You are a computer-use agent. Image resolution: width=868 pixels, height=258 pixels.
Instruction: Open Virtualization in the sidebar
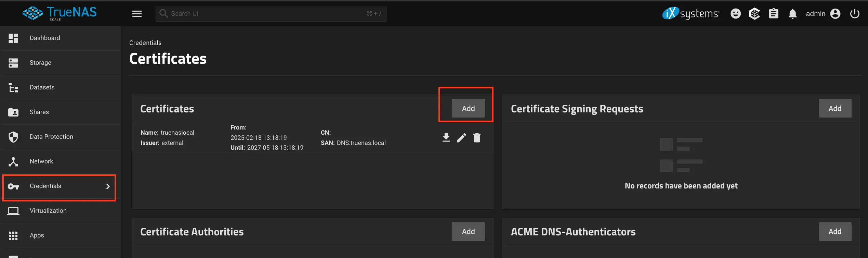coord(60,211)
